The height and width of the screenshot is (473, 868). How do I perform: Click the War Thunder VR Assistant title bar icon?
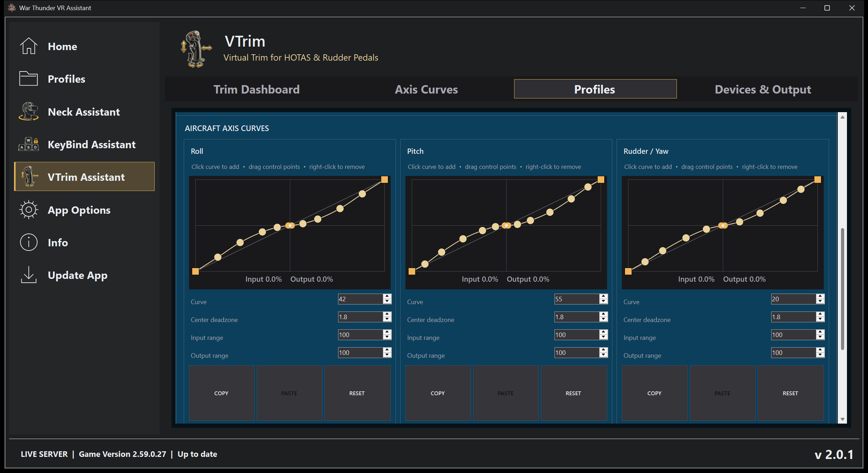tap(12, 8)
